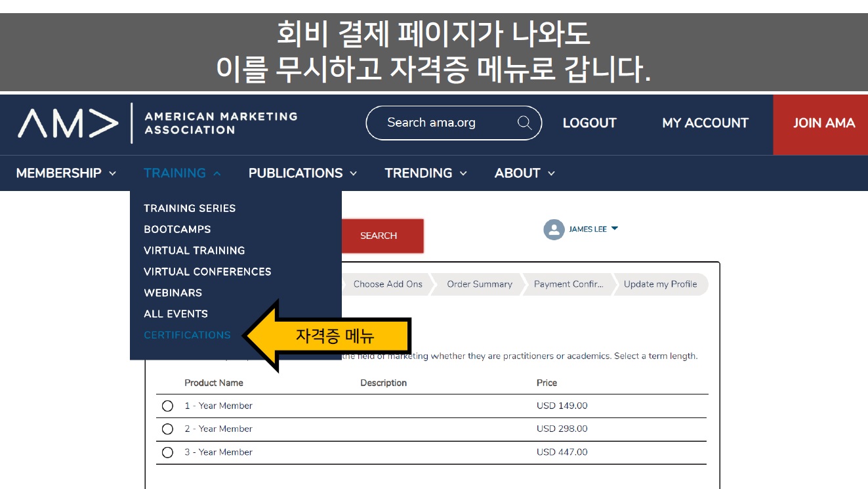Click the American Marketing Association text
This screenshot has height=489, width=868.
pyautogui.click(x=220, y=123)
